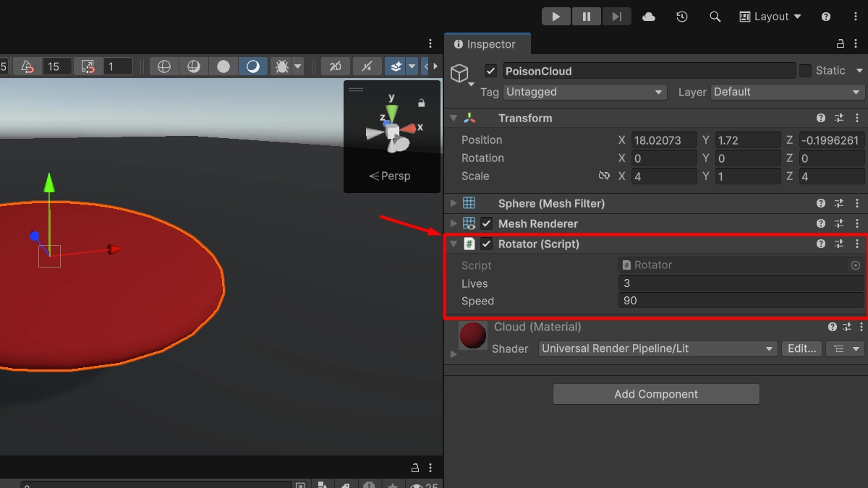Open the Layout dropdown
Viewport: 868px width, 488px height.
point(770,17)
